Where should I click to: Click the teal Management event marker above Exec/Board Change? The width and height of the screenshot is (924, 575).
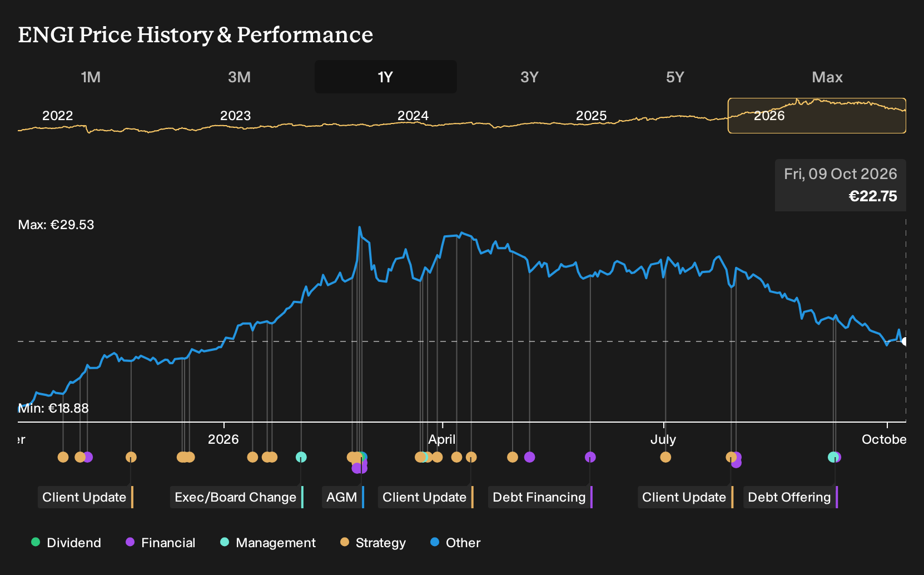click(301, 457)
